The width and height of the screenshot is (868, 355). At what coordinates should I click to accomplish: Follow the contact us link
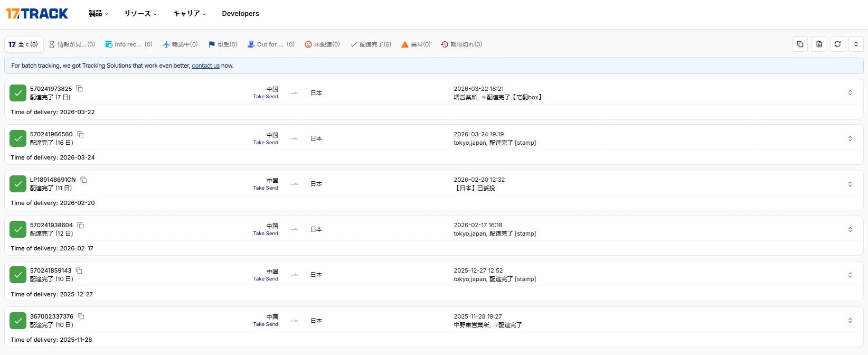coord(205,66)
